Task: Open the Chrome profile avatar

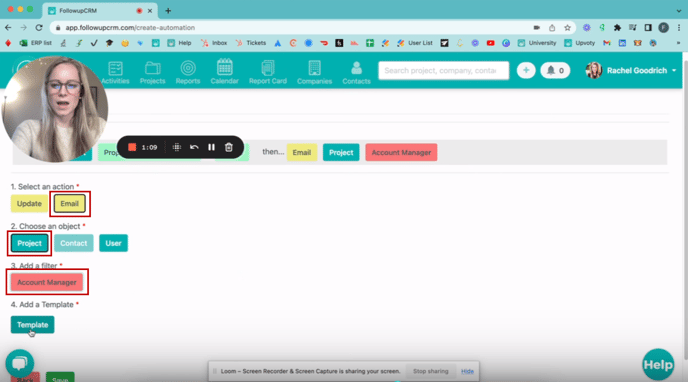Action: click(663, 28)
